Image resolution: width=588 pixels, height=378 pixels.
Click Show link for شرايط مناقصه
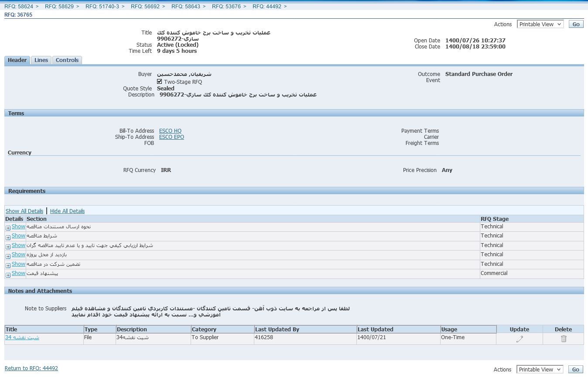tap(18, 236)
